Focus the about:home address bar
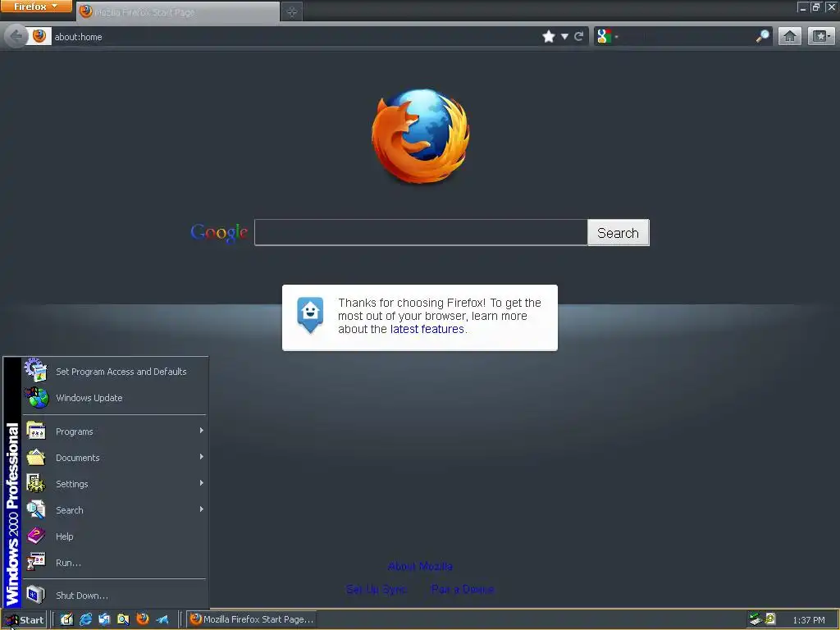Image resolution: width=840 pixels, height=630 pixels. pyautogui.click(x=294, y=36)
